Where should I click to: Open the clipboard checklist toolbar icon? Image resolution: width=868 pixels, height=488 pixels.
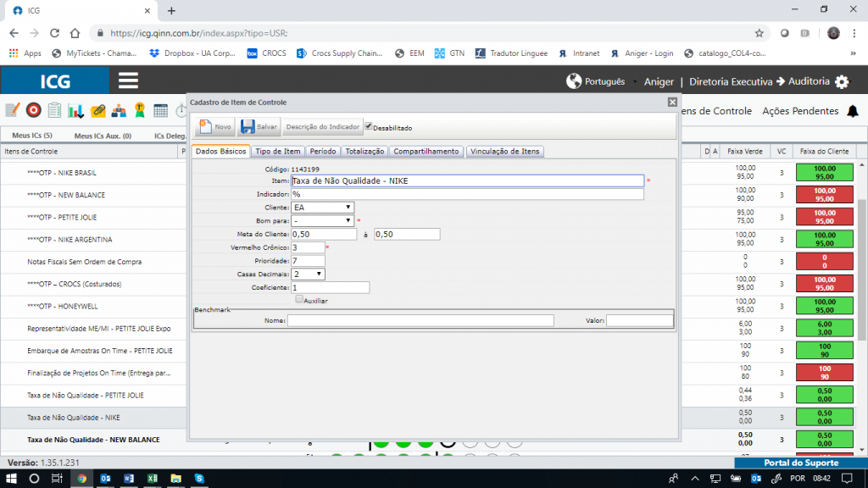pyautogui.click(x=54, y=110)
